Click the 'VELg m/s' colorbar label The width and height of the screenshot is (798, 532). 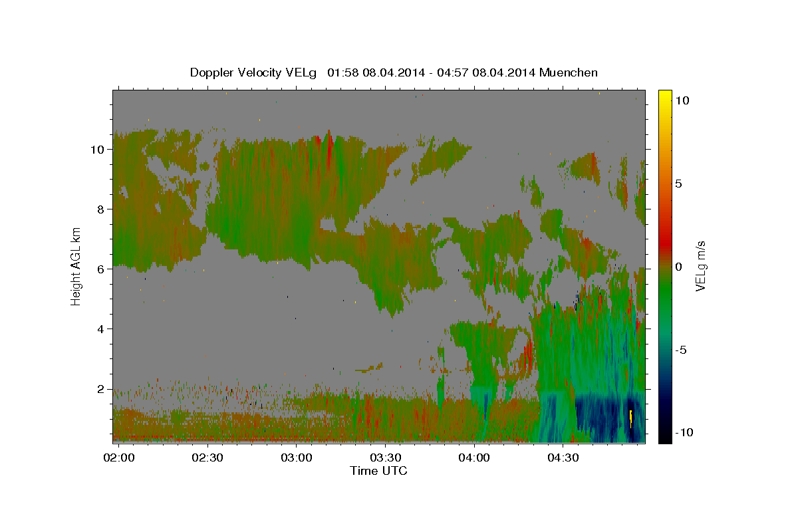coord(701,267)
